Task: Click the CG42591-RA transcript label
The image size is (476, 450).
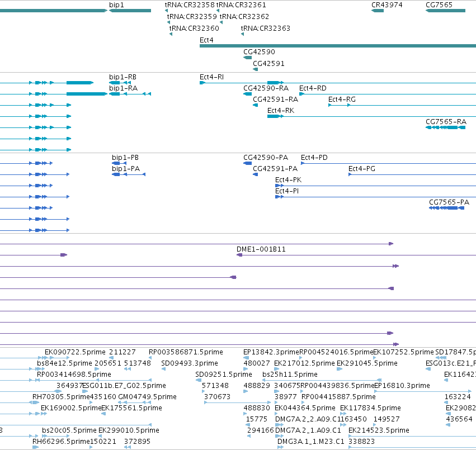Action: [276, 100]
